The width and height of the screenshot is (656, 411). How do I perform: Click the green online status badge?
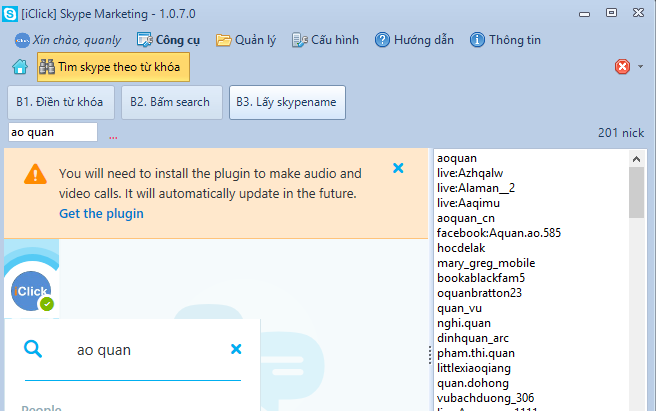pos(47,304)
